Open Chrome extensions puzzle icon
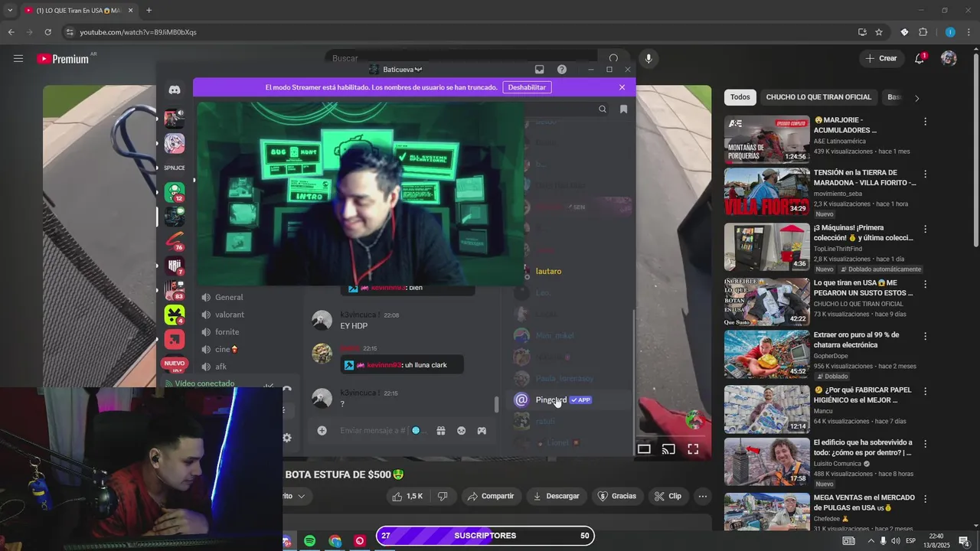This screenshot has width=980, height=551. pos(923,32)
